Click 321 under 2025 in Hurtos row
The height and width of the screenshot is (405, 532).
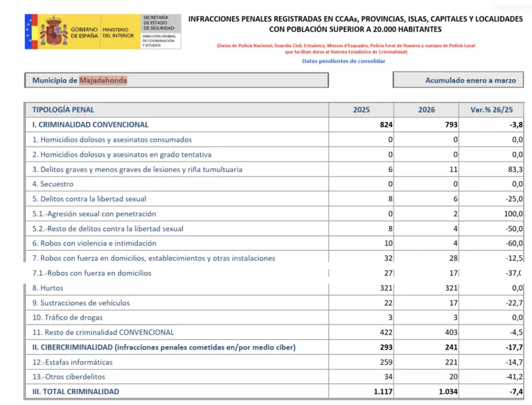tap(386, 288)
